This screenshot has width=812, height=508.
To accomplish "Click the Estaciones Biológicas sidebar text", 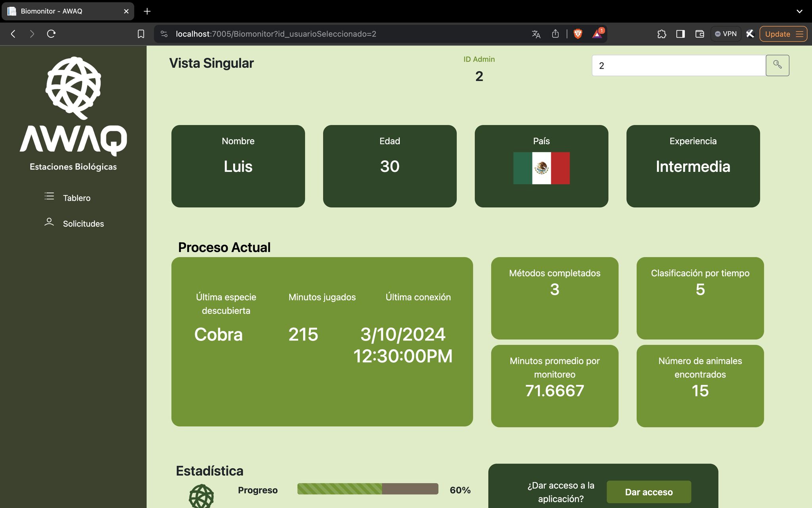I will tap(73, 167).
